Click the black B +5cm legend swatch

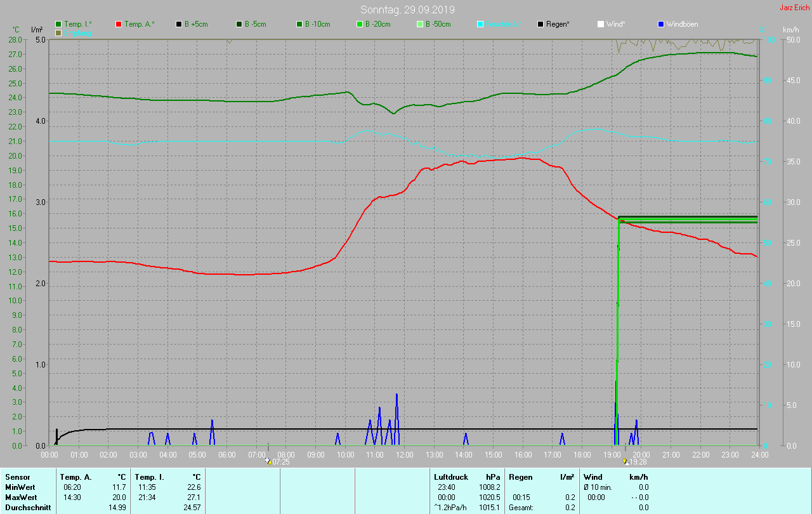click(179, 24)
